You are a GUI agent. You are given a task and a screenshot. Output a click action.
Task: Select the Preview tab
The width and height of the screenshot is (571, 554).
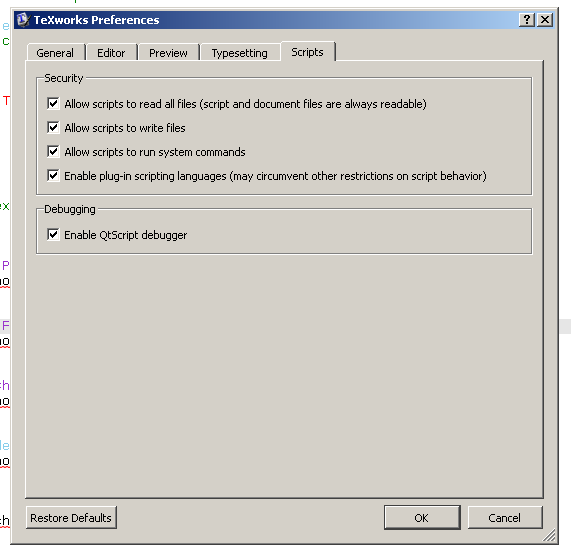pyautogui.click(x=168, y=52)
